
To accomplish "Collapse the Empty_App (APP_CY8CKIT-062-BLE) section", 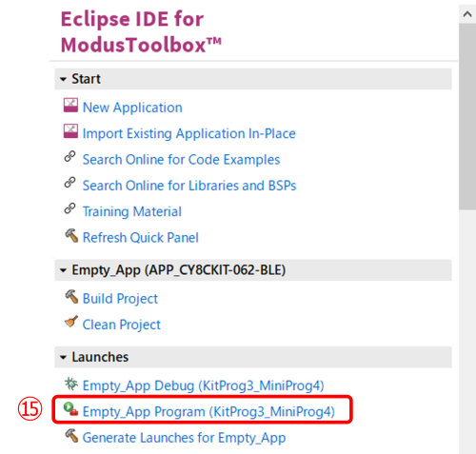I will pos(63,270).
